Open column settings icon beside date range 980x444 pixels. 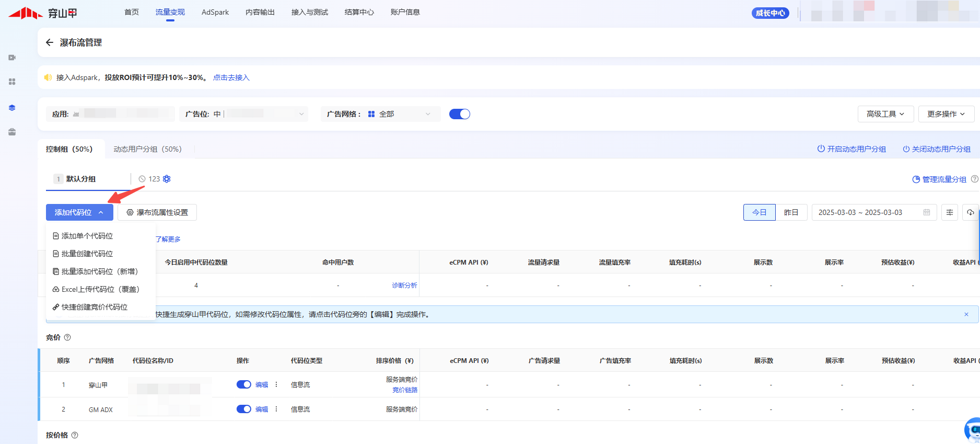pyautogui.click(x=949, y=212)
